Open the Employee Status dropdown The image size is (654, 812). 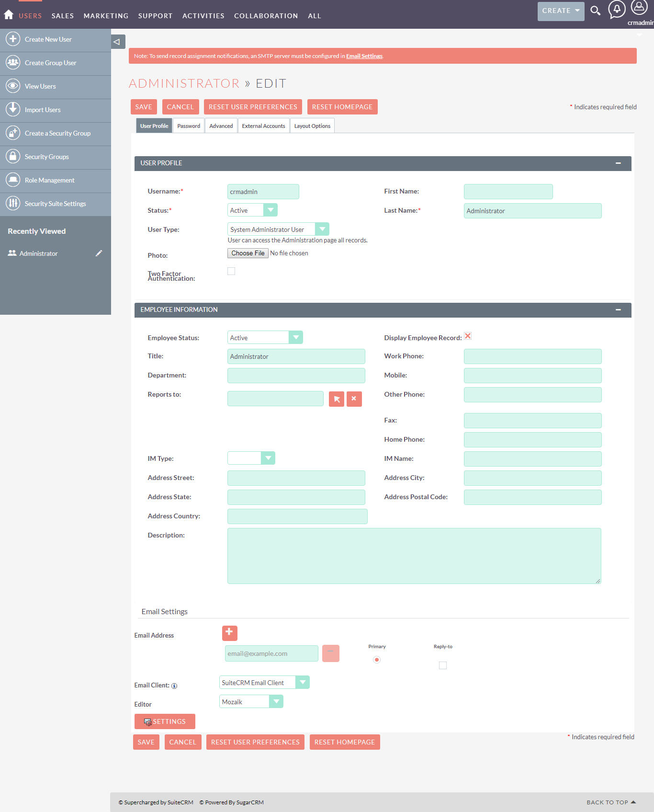point(265,337)
